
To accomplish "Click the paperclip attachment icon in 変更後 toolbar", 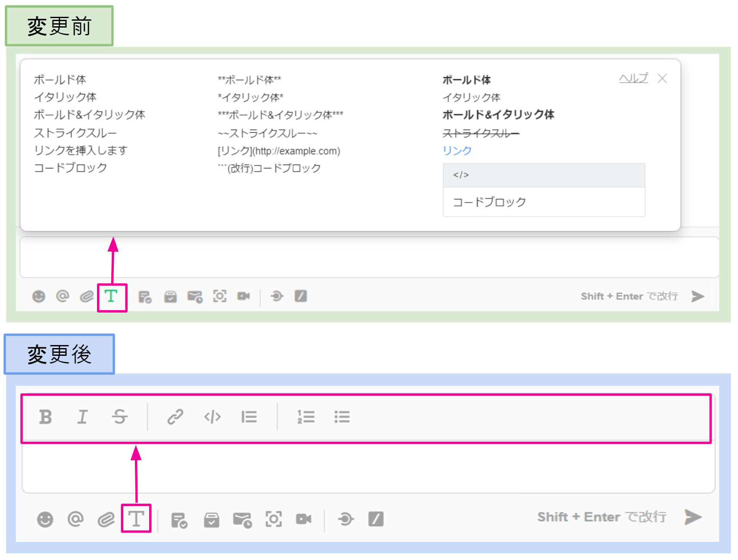I will point(106,520).
